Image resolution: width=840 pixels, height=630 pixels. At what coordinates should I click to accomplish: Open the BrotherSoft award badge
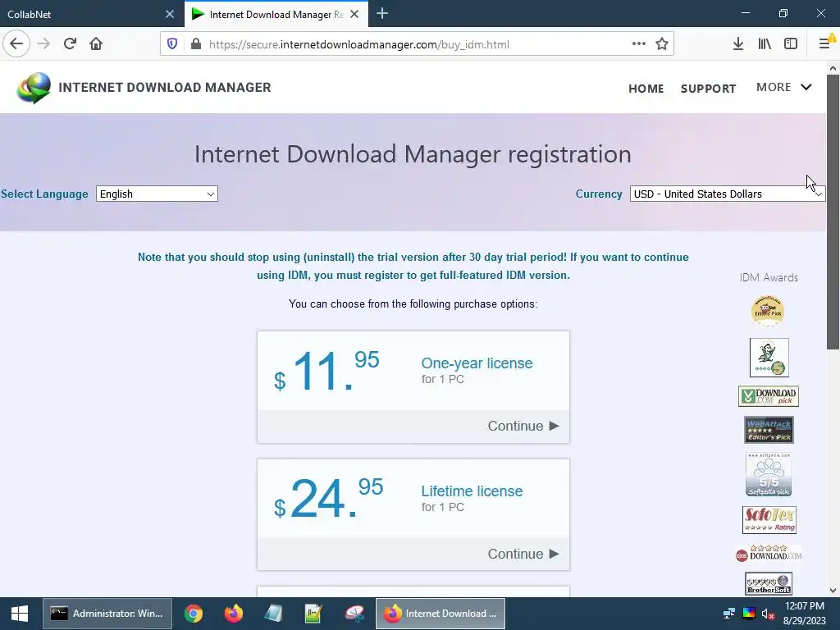[x=769, y=583]
